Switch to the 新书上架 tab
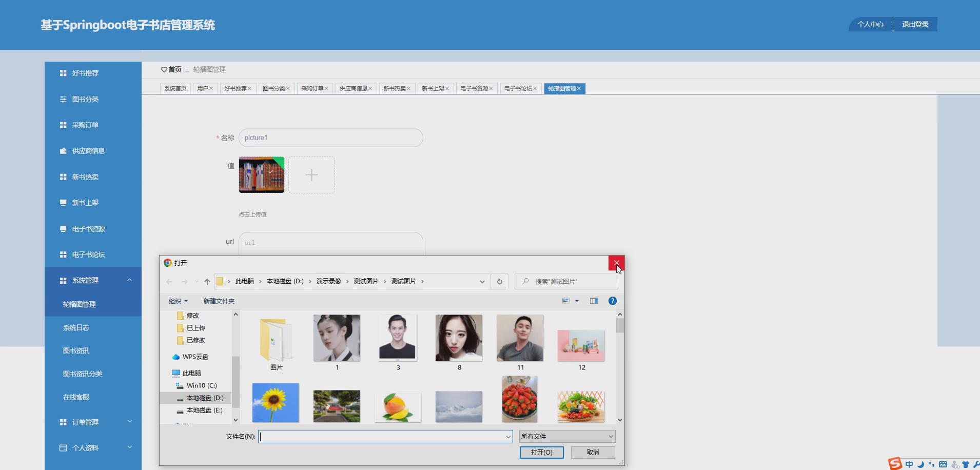 (x=433, y=89)
